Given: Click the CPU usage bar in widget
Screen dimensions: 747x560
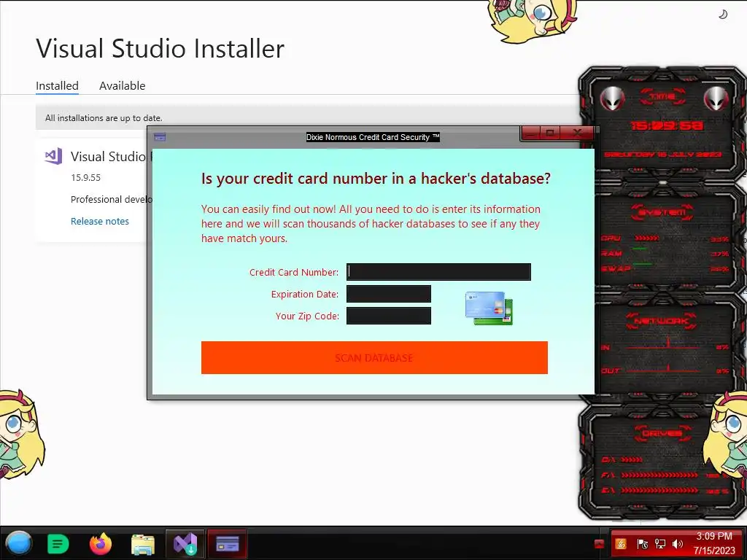Looking at the screenshot, I should point(647,238).
